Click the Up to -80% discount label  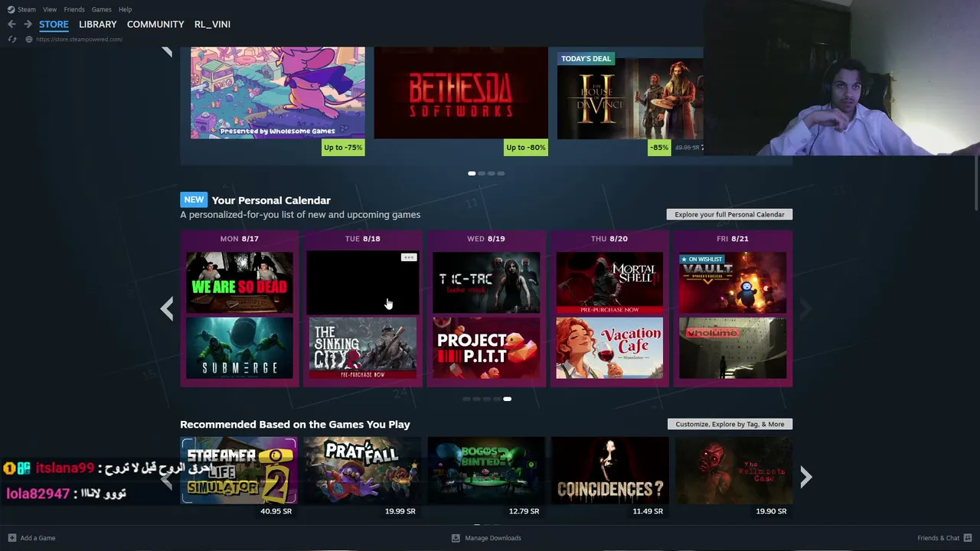coord(526,147)
